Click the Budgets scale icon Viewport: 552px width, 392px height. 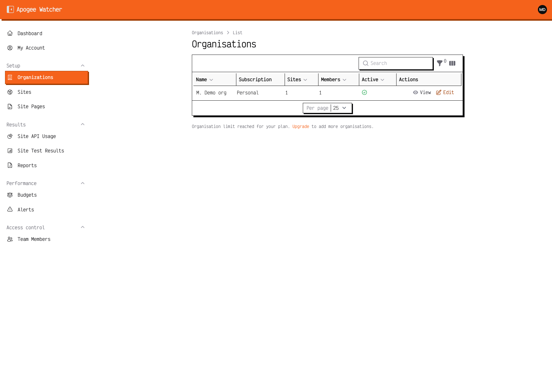[x=10, y=195]
